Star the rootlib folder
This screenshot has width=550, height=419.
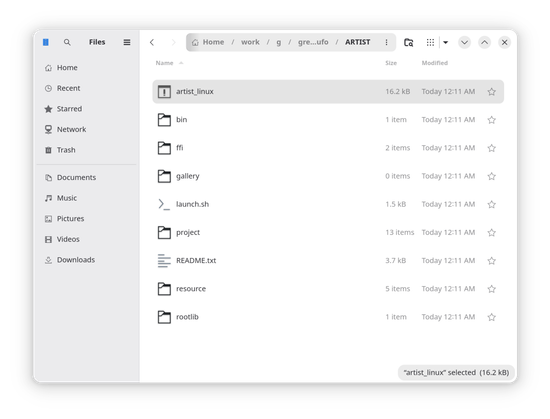tap(491, 317)
